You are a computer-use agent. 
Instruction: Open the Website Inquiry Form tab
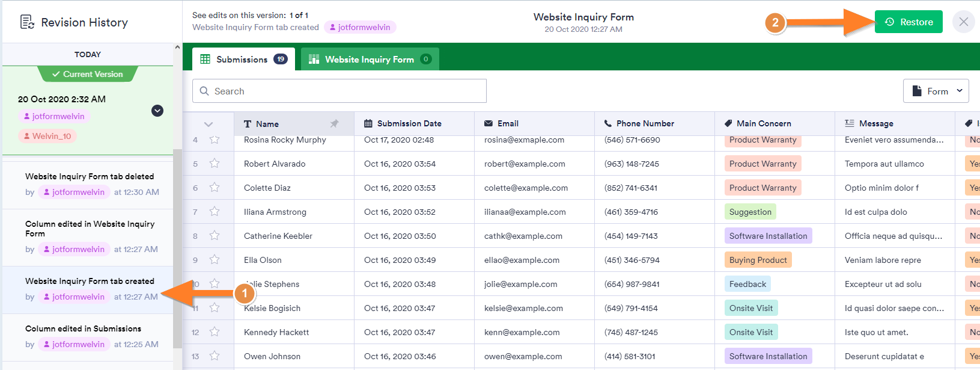(370, 59)
